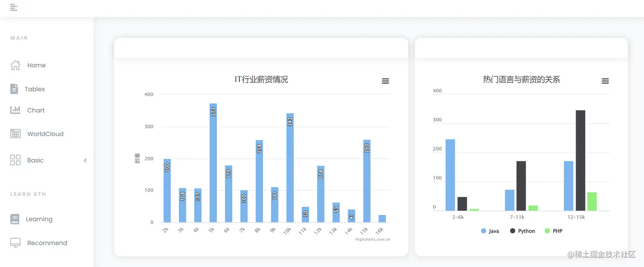Screen dimensions: 644x267
Task: Click the 13k bar labeled 63
Action: (336, 212)
